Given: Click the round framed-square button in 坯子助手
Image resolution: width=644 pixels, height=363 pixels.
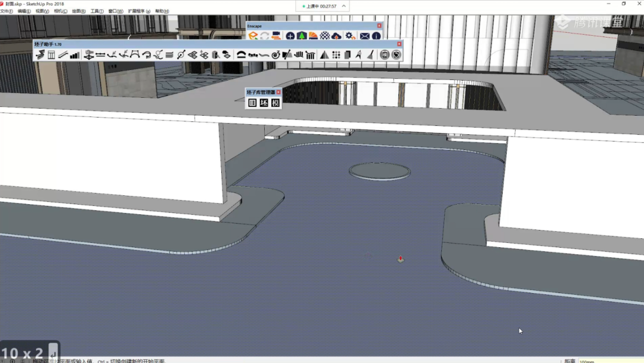Looking at the screenshot, I should [385, 55].
